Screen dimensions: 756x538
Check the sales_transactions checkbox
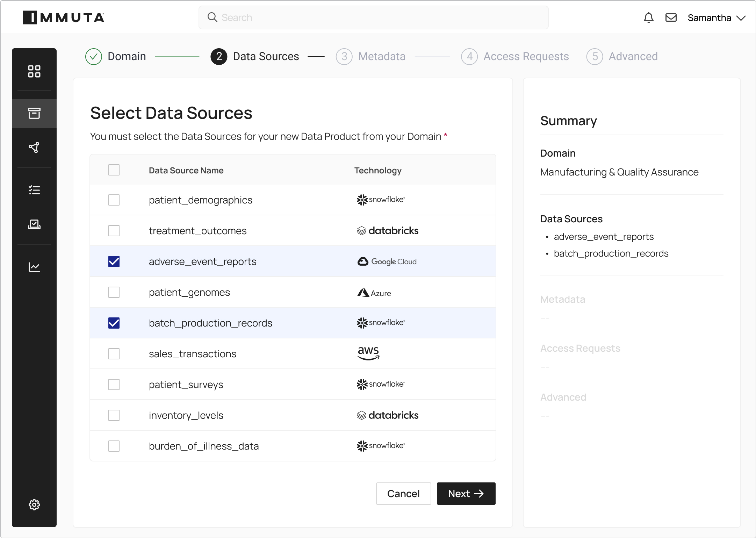[114, 354]
